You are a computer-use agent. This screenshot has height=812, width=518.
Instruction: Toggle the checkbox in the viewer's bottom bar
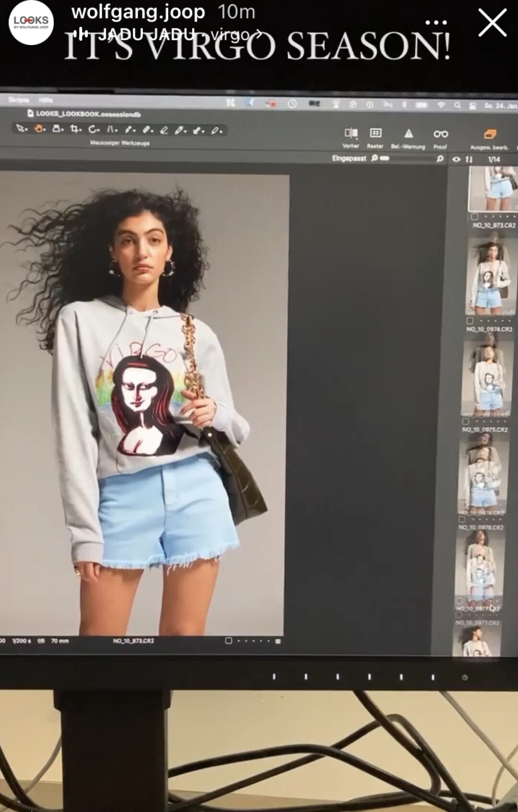(229, 640)
